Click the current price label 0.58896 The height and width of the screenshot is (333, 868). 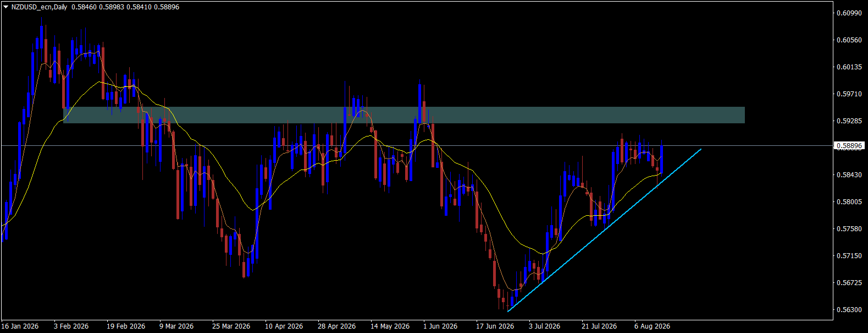point(849,146)
